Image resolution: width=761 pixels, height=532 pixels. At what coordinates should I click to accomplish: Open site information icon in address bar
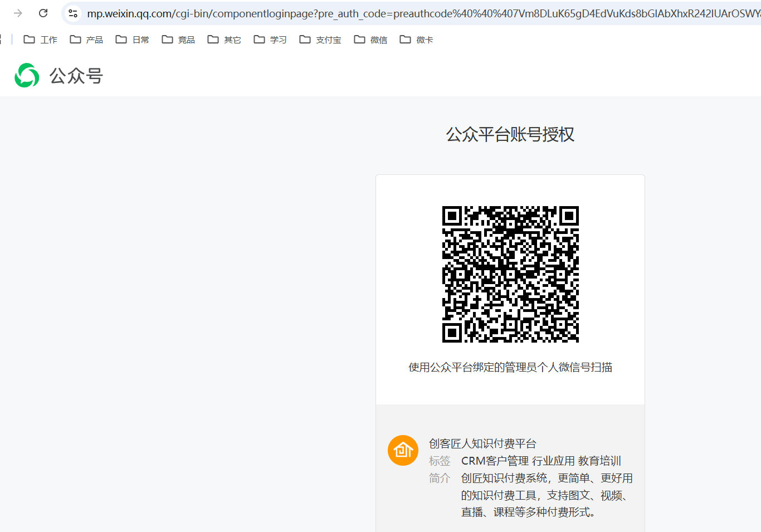73,13
